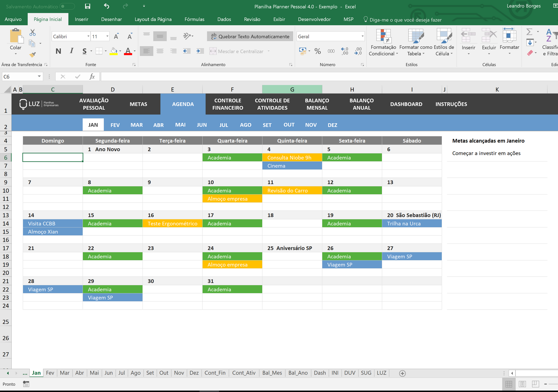The image size is (558, 392).
Task: Go to CONTROLE FINANCEIRO navigation button
Action: coord(228,104)
